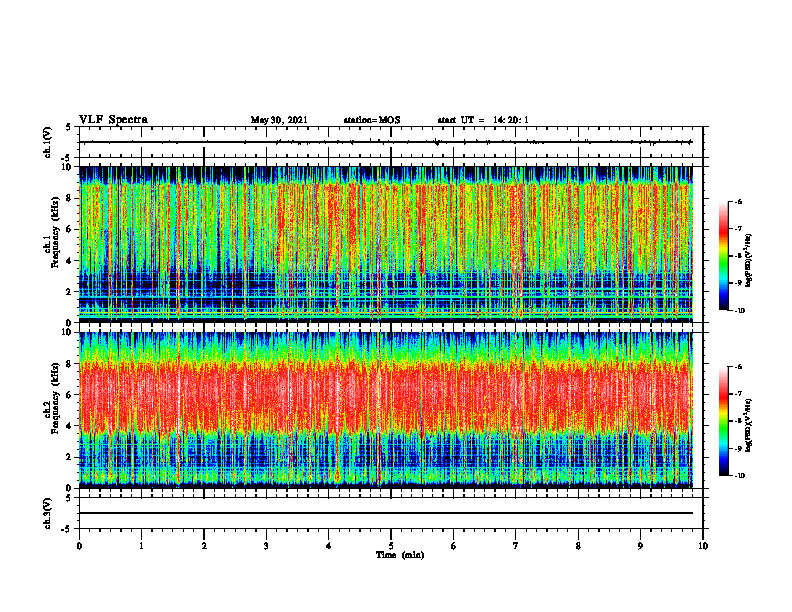The image size is (792, 612).
Task: Click the ch.1 color bar '-6' label
Action: coord(738,201)
